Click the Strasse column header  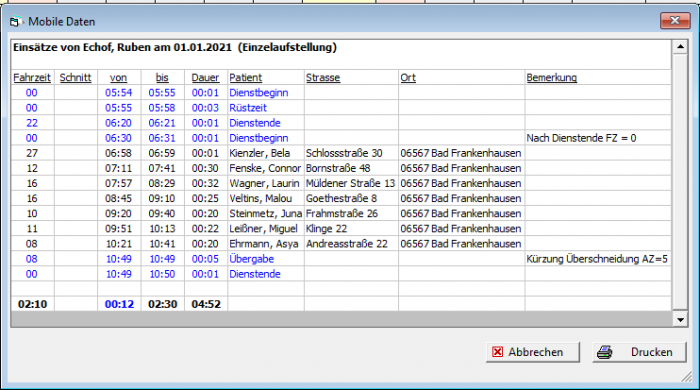323,78
